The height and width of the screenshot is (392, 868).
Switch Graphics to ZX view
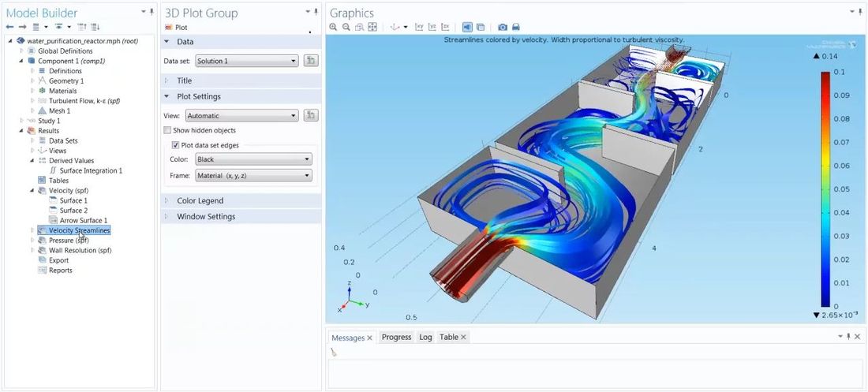point(445,27)
